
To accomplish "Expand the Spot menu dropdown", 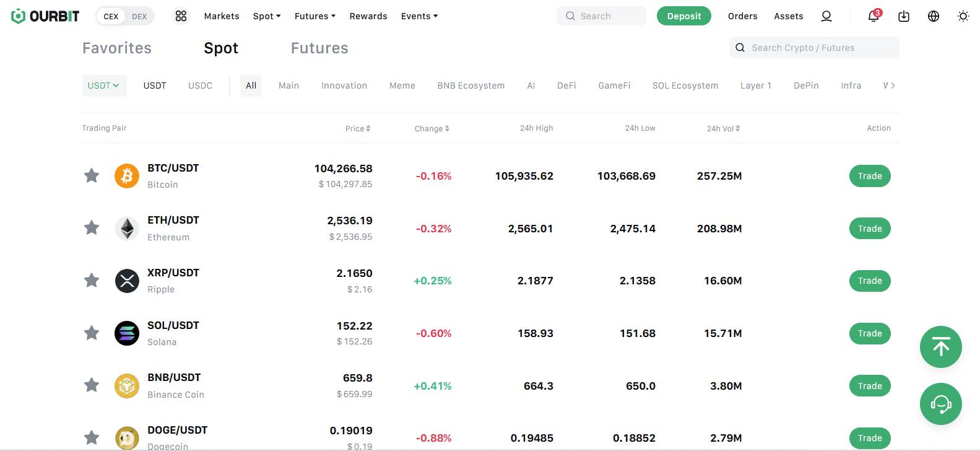I will pyautogui.click(x=267, y=16).
